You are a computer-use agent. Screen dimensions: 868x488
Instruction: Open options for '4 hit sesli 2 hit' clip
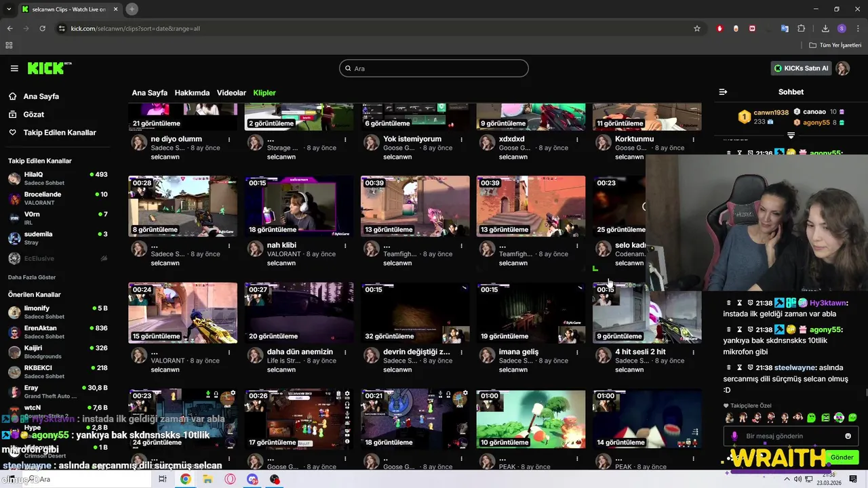pos(693,352)
